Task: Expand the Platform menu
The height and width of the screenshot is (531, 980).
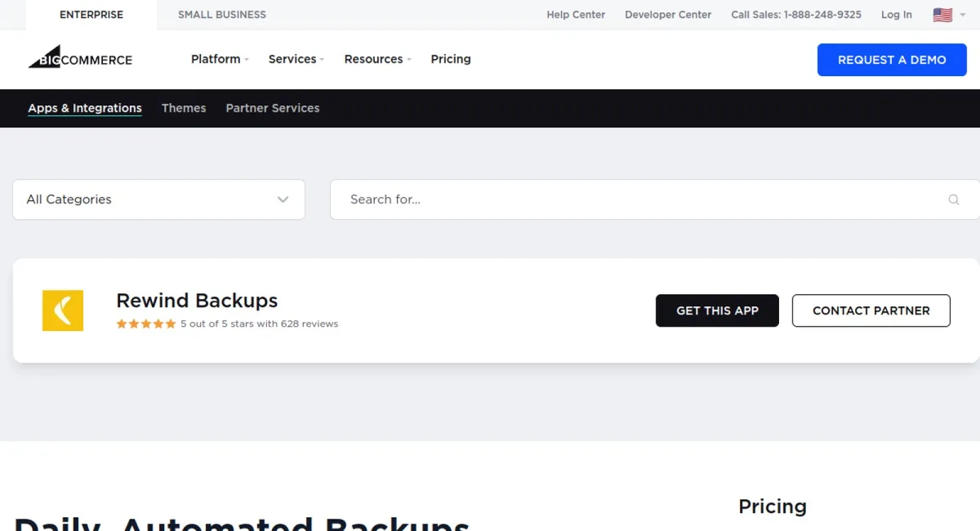Action: pyautogui.click(x=220, y=59)
